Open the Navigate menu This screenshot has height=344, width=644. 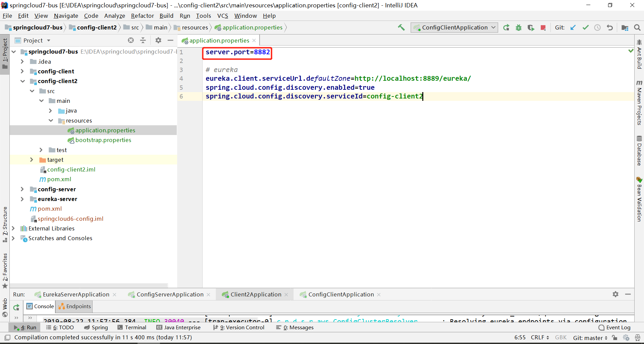(x=66, y=16)
